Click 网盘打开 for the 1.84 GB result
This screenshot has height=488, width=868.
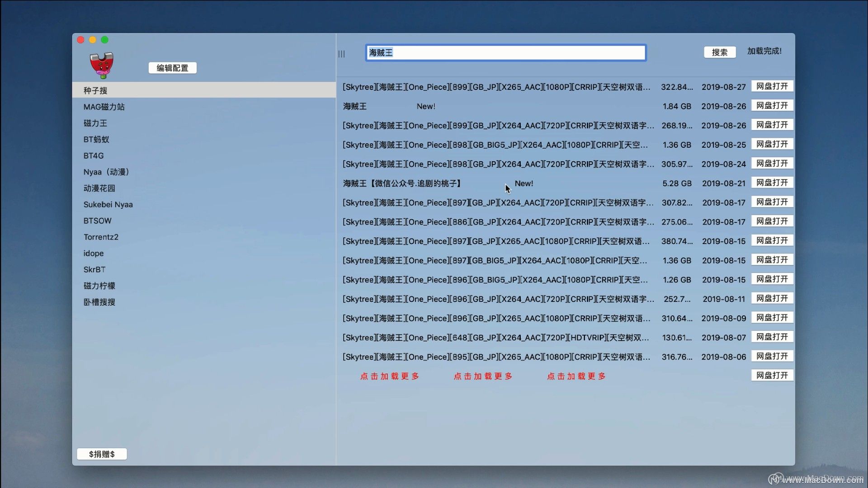(772, 106)
